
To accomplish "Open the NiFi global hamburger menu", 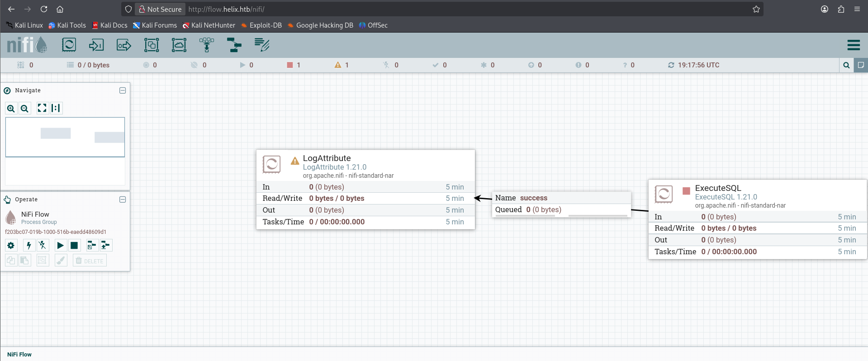I will pyautogui.click(x=854, y=45).
